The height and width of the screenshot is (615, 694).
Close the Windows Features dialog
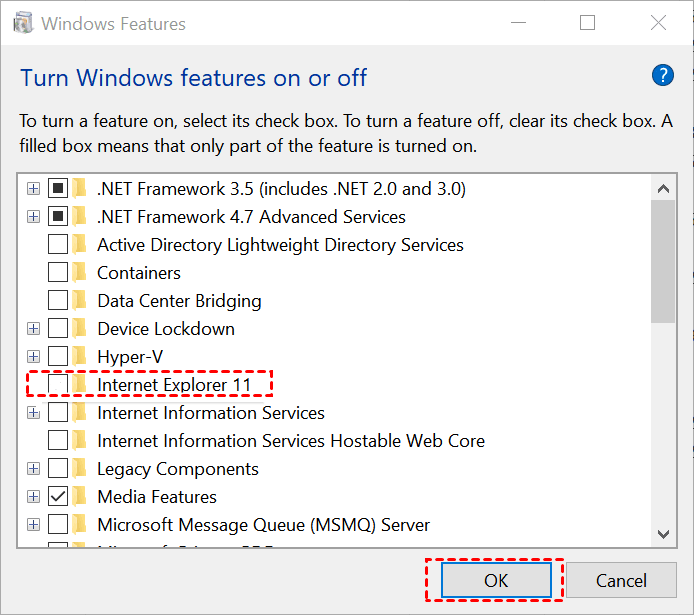[x=658, y=23]
